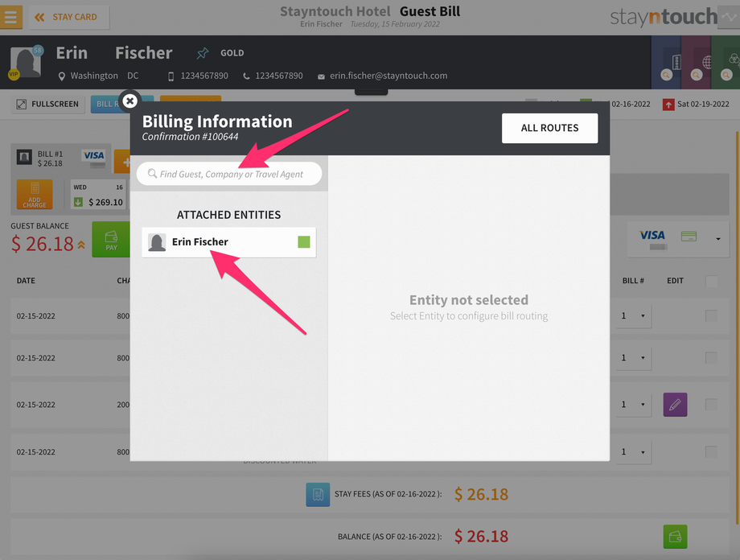The width and height of the screenshot is (740, 560).
Task: Open the travel agent card tab with globe icon
Action: pyautogui.click(x=696, y=62)
